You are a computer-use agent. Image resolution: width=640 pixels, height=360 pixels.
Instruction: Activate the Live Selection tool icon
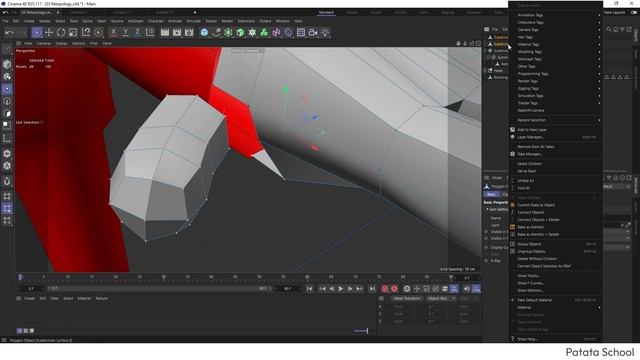pyautogui.click(x=37, y=32)
